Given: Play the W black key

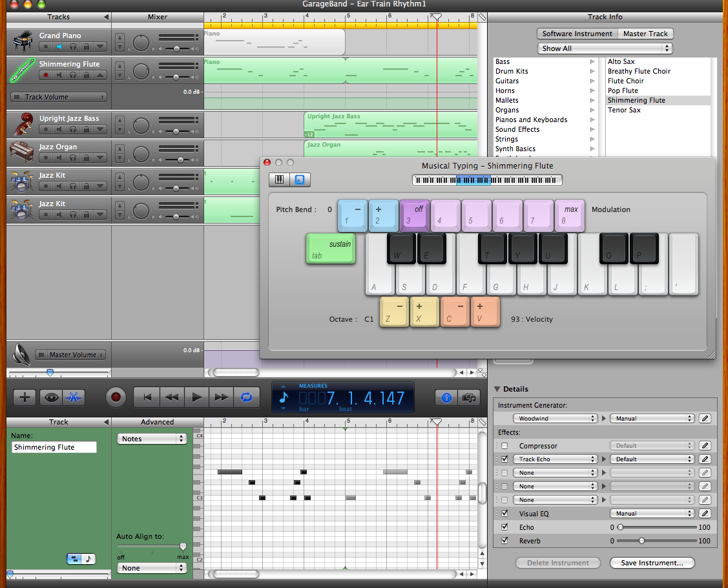Looking at the screenshot, I should click(401, 249).
